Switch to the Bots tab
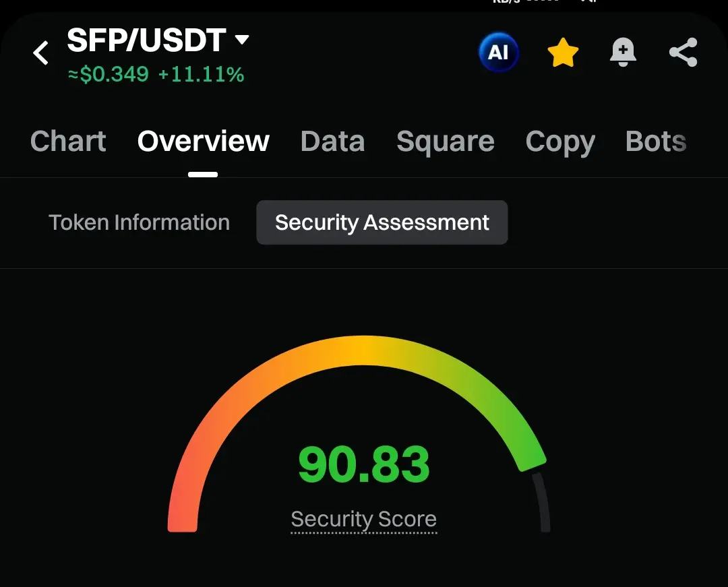The height and width of the screenshot is (587, 728). [x=655, y=142]
